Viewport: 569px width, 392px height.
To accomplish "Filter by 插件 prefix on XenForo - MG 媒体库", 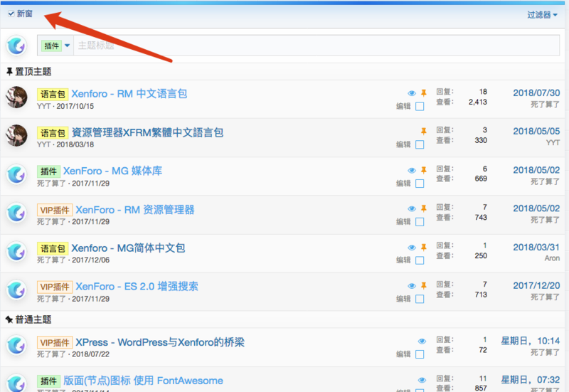I will 48,171.
